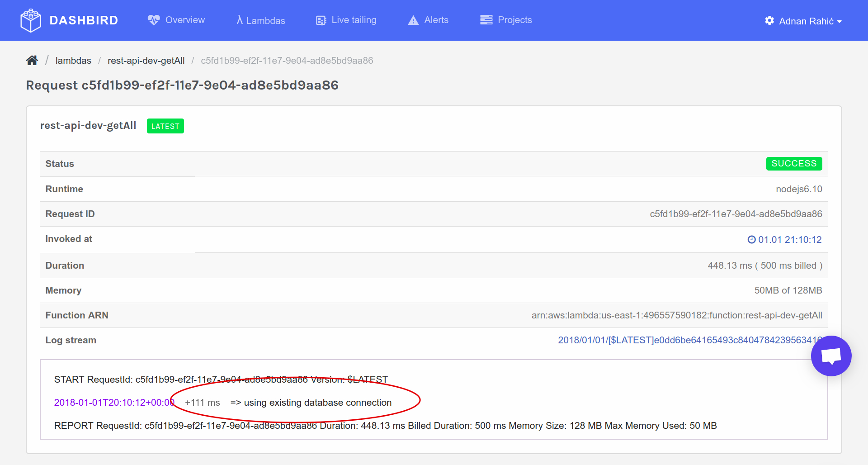Click the DASHBIRD brand name text

tap(84, 20)
